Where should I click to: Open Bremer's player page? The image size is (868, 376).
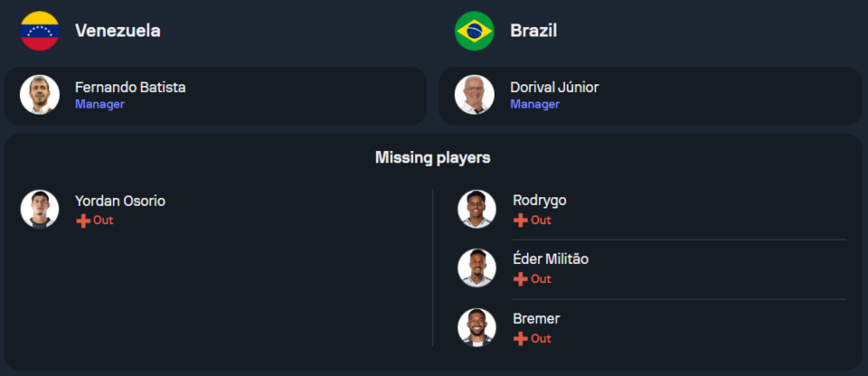pos(536,319)
